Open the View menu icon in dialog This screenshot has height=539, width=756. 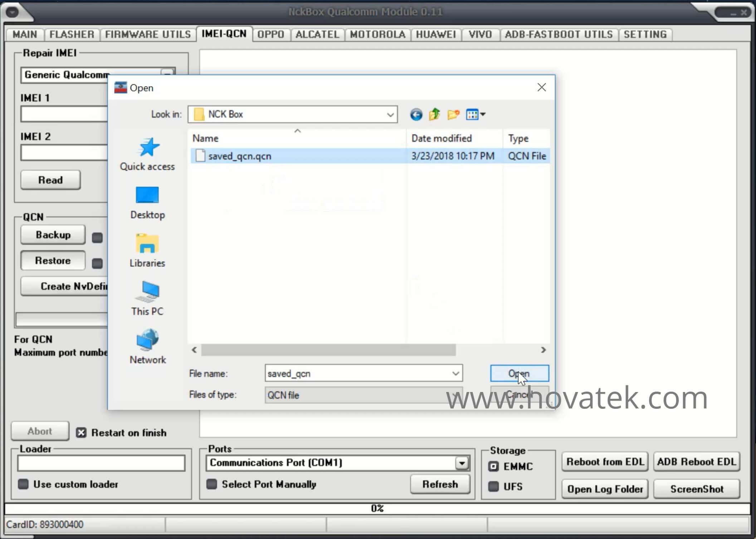pyautogui.click(x=475, y=114)
